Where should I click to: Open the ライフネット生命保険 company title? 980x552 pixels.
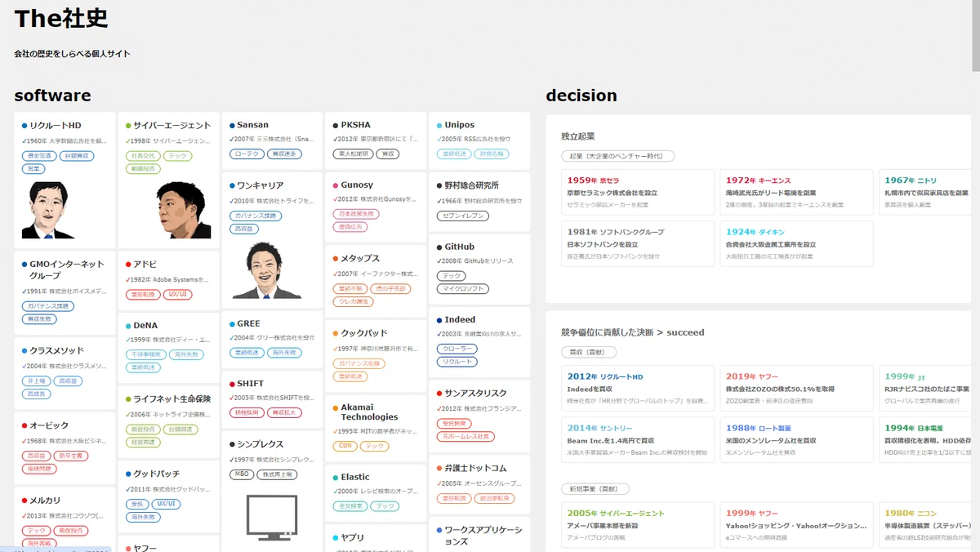(171, 399)
